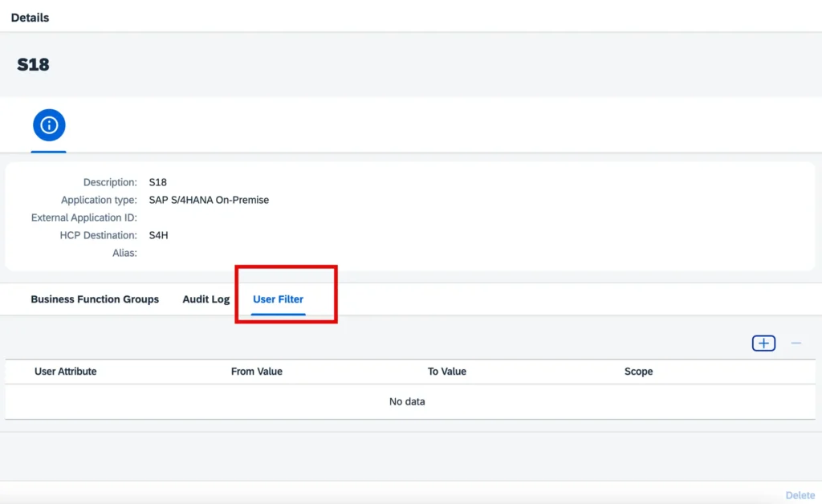Screen dimensions: 822x504
Task: Add a new user filter row
Action: (x=763, y=343)
